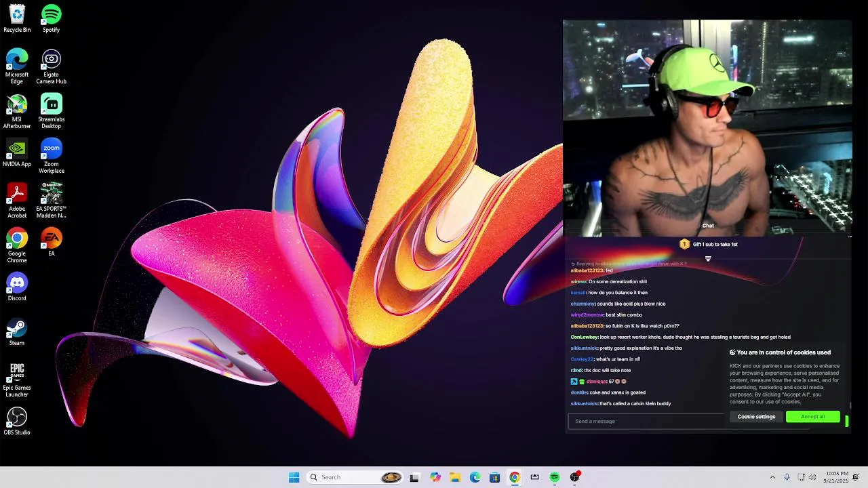Switch to Chrome in the taskbar
The height and width of the screenshot is (488, 868).
[515, 477]
